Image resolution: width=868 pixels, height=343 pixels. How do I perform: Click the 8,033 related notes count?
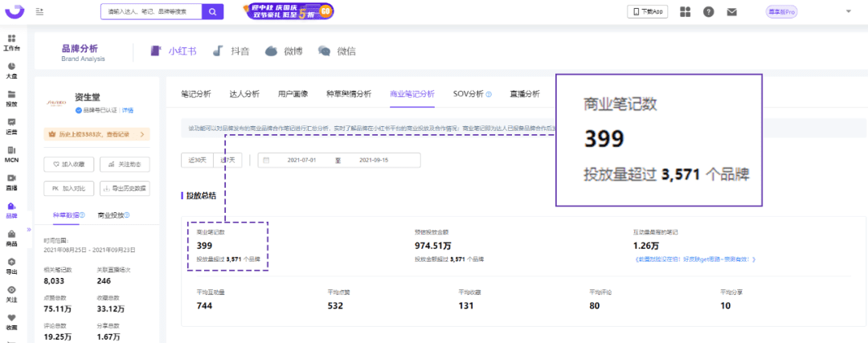click(53, 280)
